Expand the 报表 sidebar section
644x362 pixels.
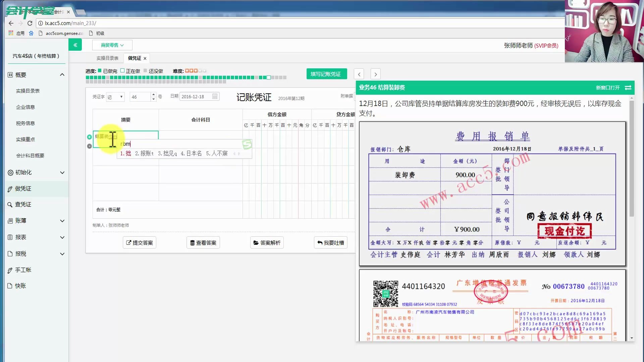(x=62, y=237)
